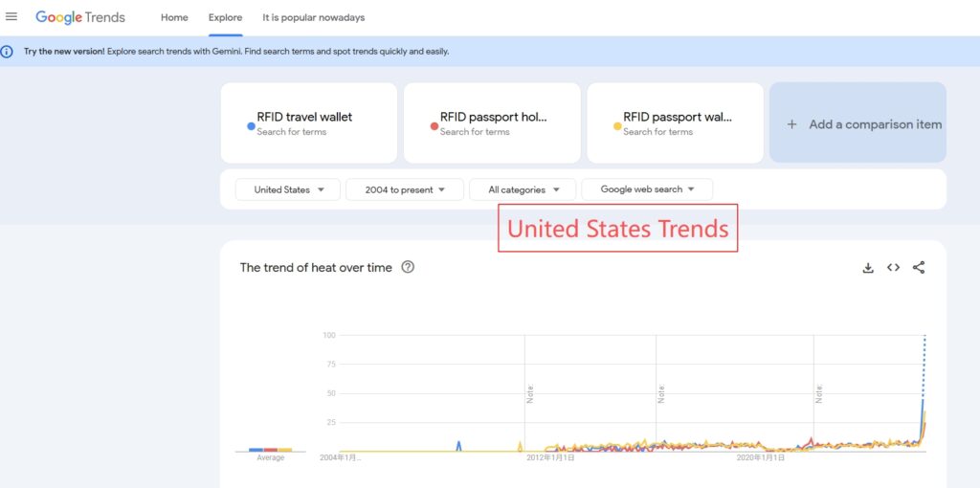The height and width of the screenshot is (488, 980).
Task: Expand the All categories dropdown
Action: click(523, 189)
